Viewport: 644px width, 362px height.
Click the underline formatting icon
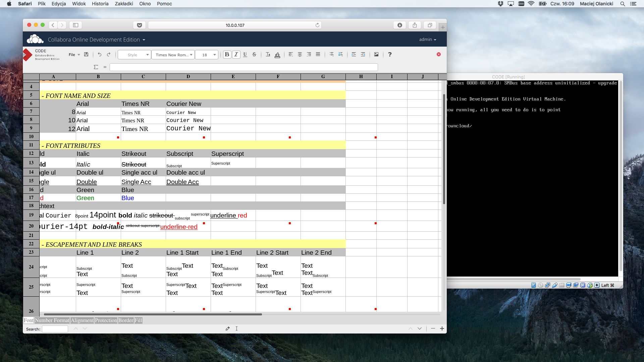[x=245, y=55]
